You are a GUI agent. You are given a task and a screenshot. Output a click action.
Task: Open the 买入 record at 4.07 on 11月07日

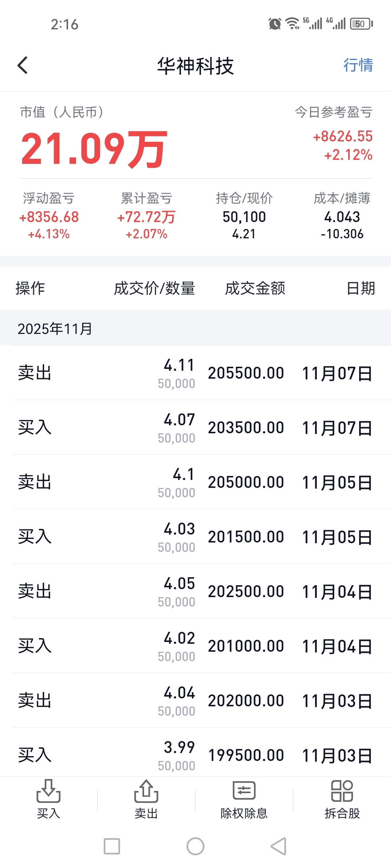[195, 427]
